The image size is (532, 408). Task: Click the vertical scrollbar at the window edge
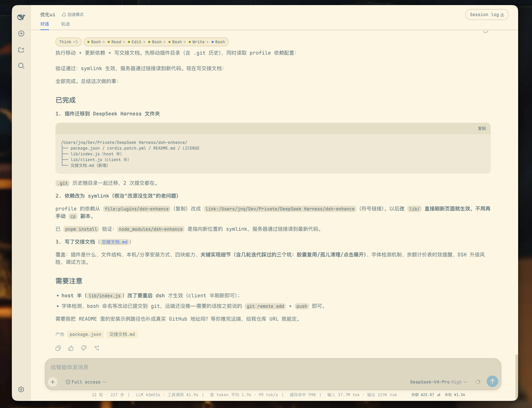(516, 377)
